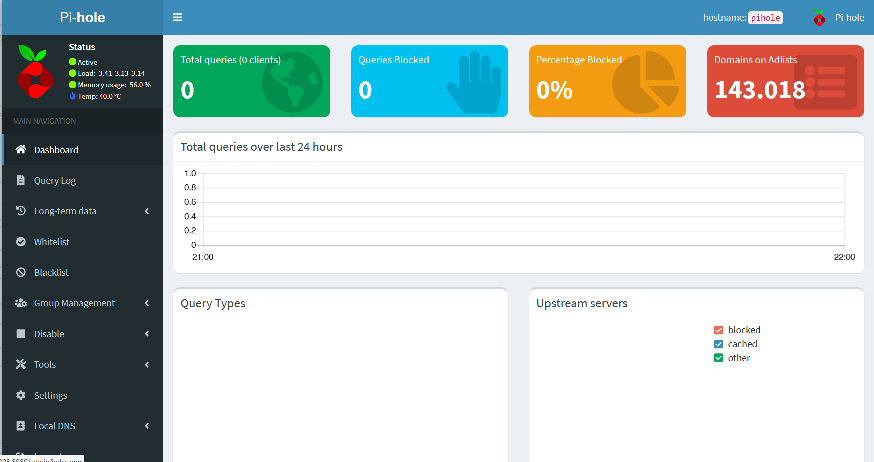This screenshot has width=874, height=462.
Task: Click the small Pi-hole logo in the top right
Action: [x=819, y=17]
